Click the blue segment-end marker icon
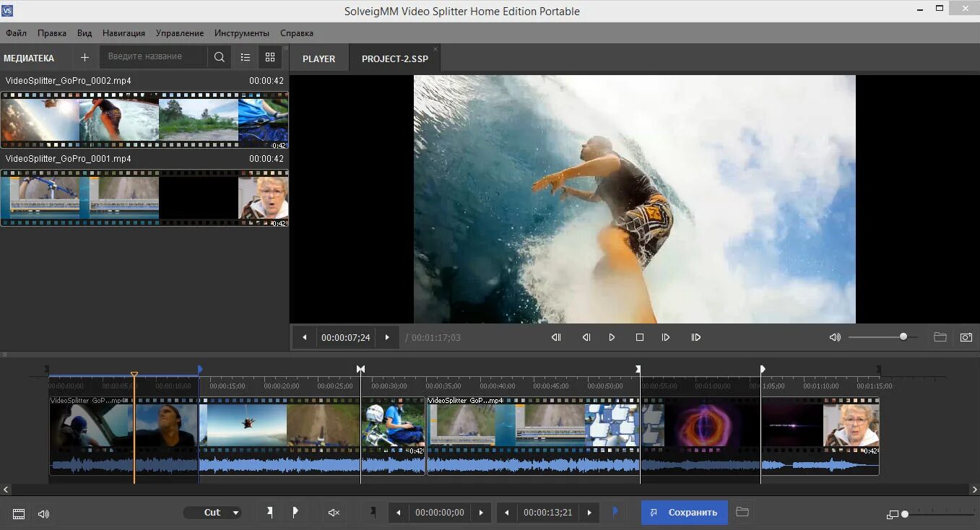980x530 pixels. (615, 512)
